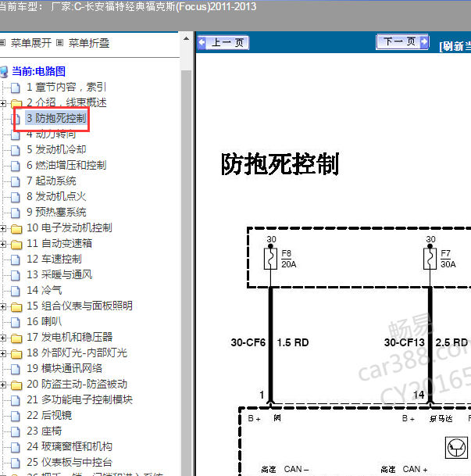The image size is (471, 476).
Task: Click the F8 20A fuse symbol
Action: 270,259
